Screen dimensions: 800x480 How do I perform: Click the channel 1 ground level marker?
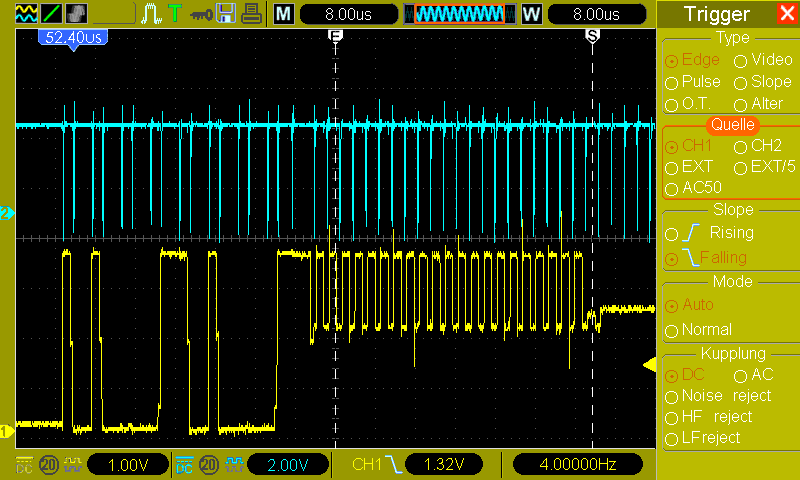7,432
